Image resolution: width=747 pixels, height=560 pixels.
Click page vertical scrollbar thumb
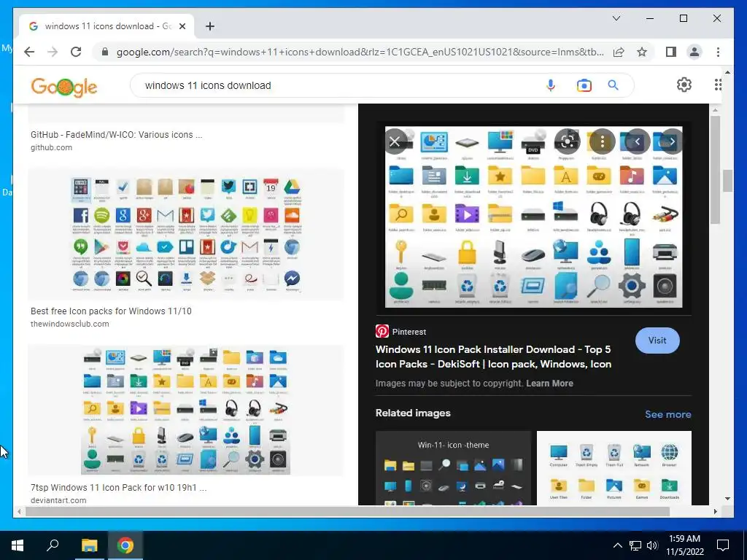(727, 181)
